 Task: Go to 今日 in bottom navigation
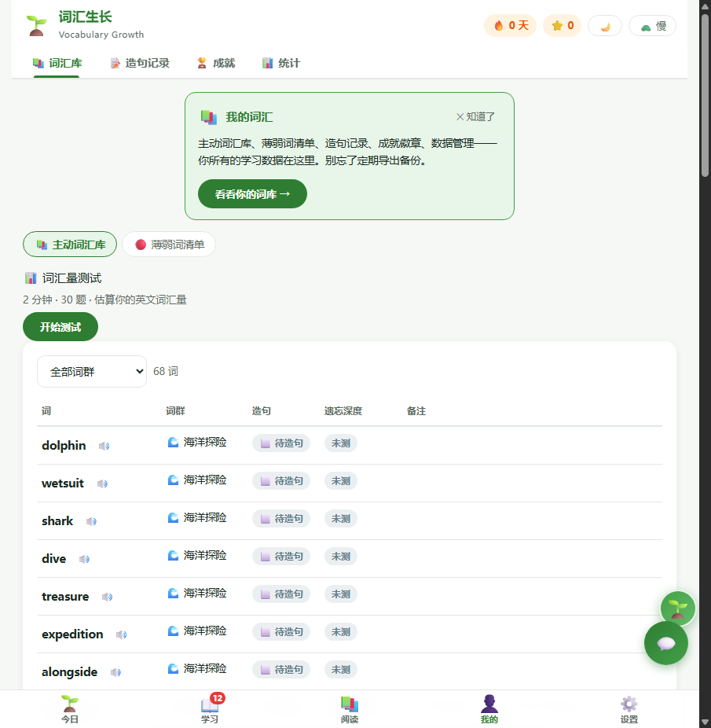70,709
